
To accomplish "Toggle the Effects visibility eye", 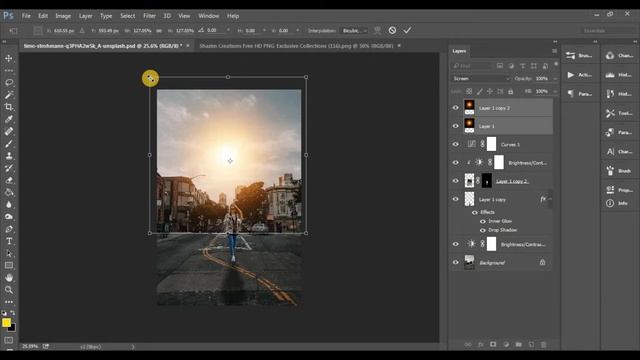I will click(475, 212).
